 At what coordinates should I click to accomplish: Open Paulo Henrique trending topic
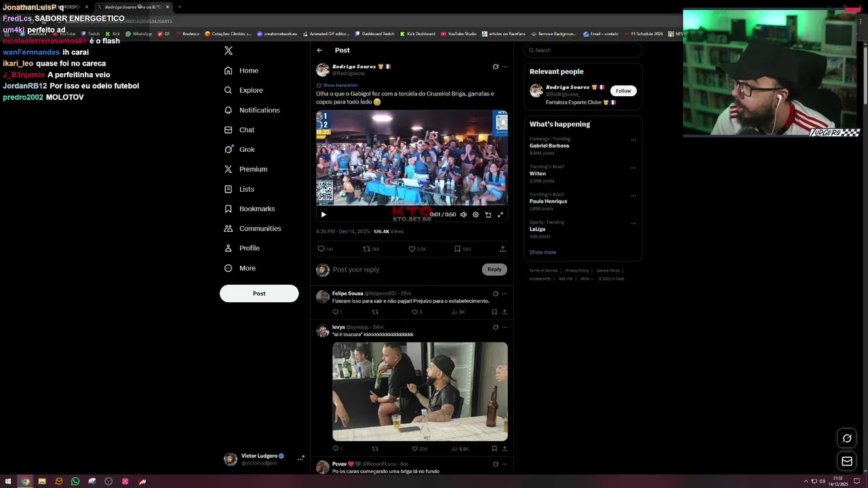tap(549, 201)
